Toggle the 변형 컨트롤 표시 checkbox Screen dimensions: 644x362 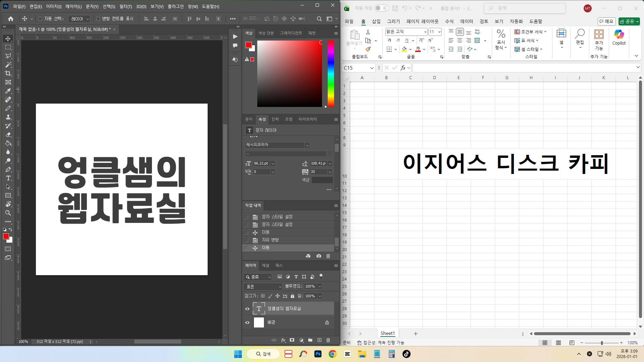tap(98, 19)
